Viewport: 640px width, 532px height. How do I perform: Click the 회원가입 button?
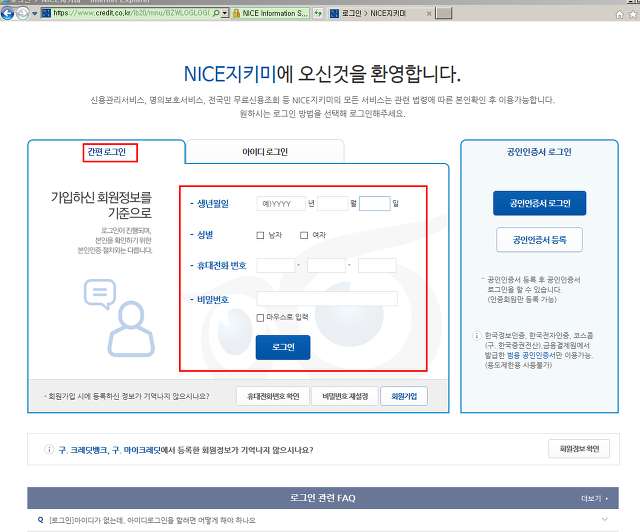(404, 396)
